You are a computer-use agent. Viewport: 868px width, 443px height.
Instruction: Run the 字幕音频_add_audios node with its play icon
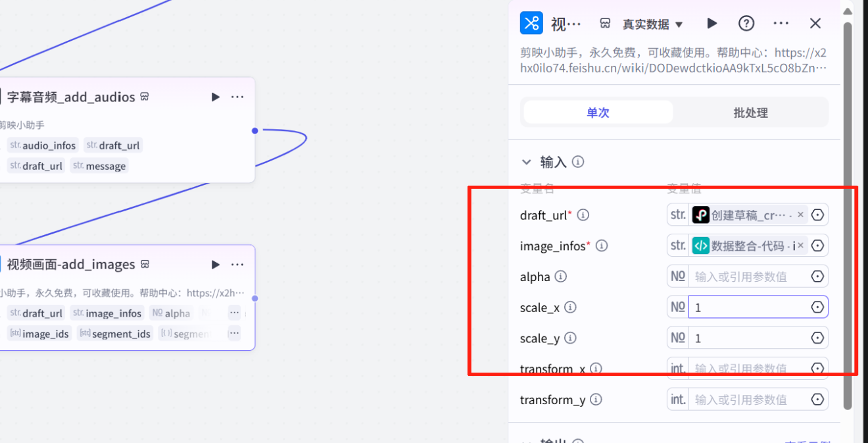click(x=216, y=97)
